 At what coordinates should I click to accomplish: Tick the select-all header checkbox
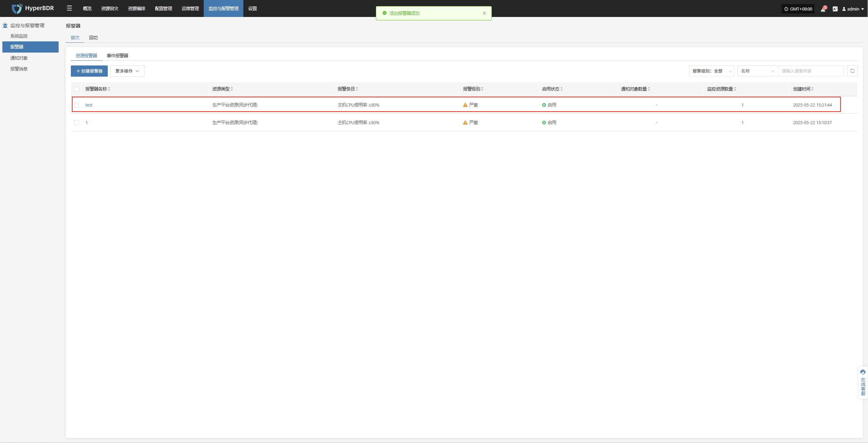point(77,89)
